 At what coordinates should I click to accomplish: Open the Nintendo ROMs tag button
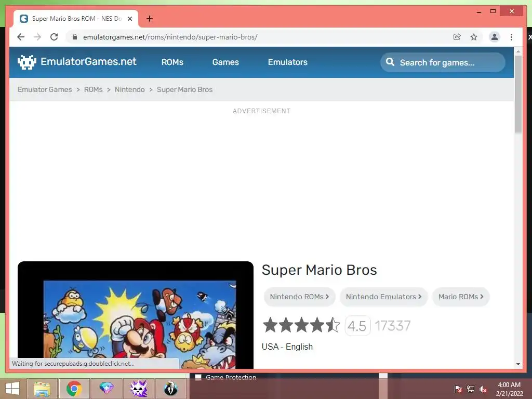pyautogui.click(x=300, y=297)
